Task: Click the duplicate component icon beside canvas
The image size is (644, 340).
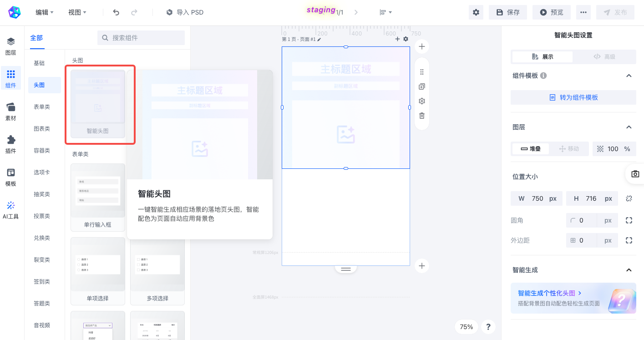Action: pyautogui.click(x=422, y=86)
